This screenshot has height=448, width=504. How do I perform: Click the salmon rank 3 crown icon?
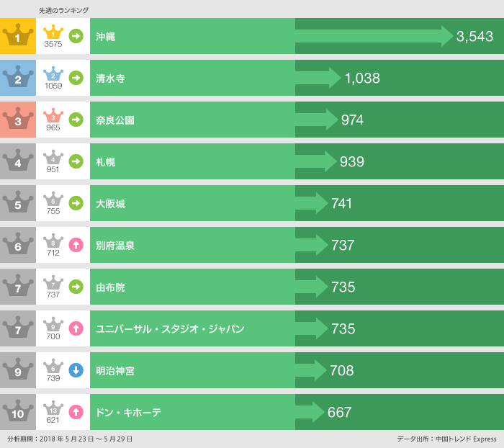point(17,120)
